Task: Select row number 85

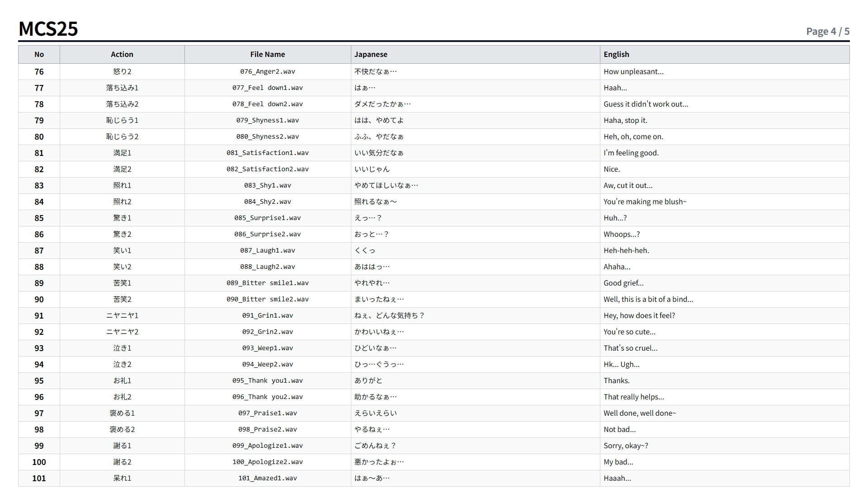Action: [x=39, y=218]
